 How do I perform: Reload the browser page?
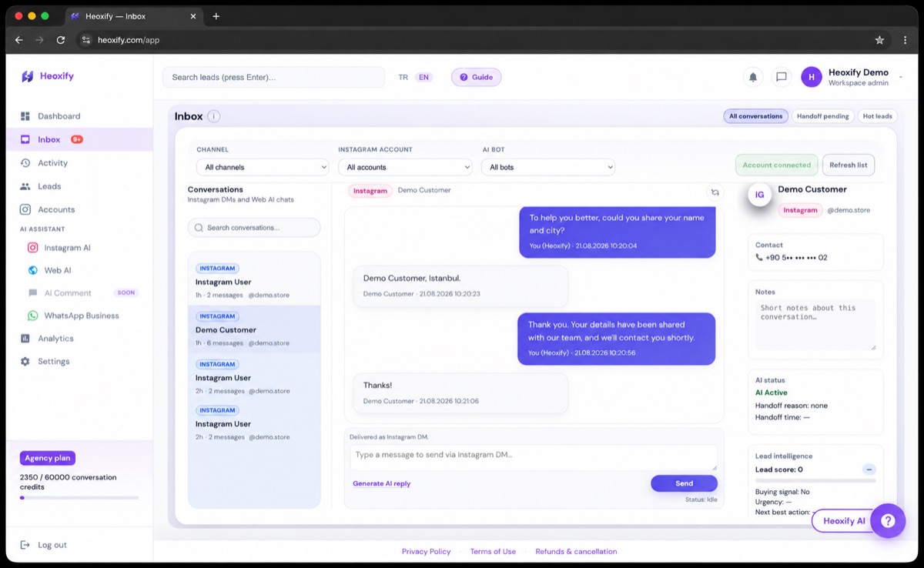point(60,40)
